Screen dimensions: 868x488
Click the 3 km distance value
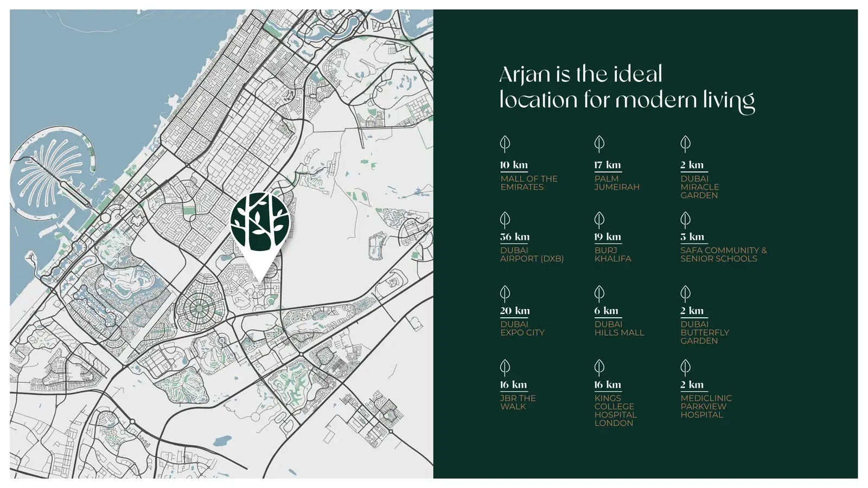[692, 237]
